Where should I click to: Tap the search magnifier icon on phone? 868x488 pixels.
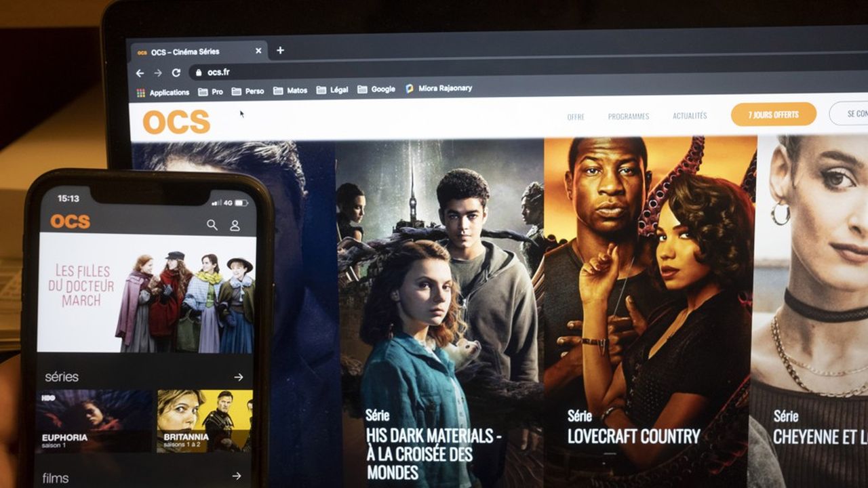point(212,224)
